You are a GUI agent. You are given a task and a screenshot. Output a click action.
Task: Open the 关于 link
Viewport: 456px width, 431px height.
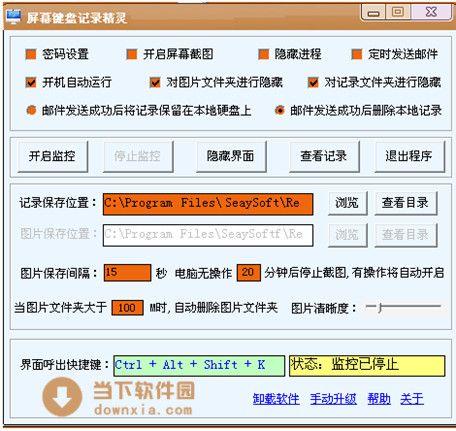point(412,399)
